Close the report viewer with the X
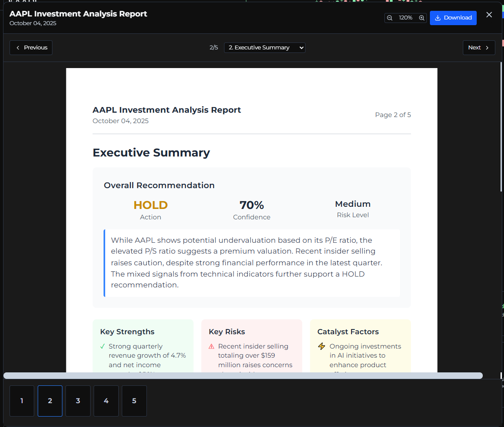 (489, 14)
